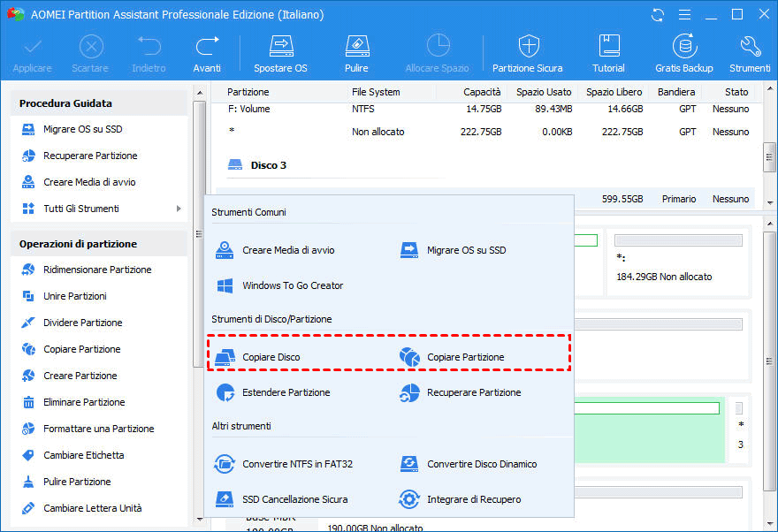Click the Allocare Spazio toolbar icon
The height and width of the screenshot is (532, 778).
tap(437, 55)
